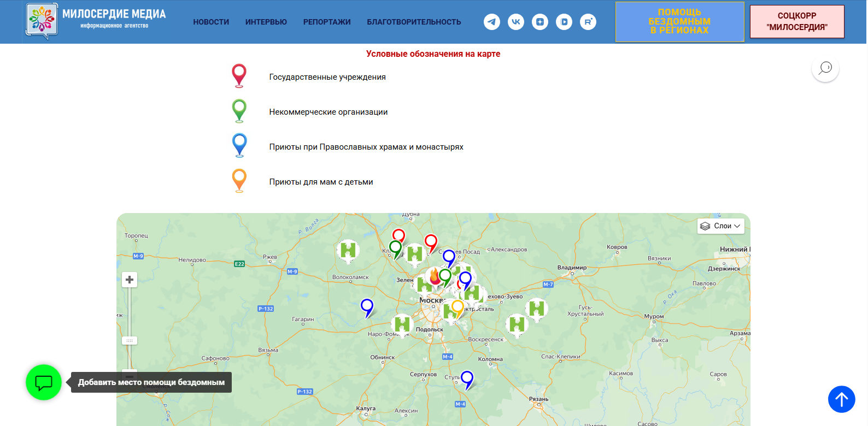The width and height of the screenshot is (868, 426).
Task: Click the E22 road badge on the map
Action: point(239,264)
